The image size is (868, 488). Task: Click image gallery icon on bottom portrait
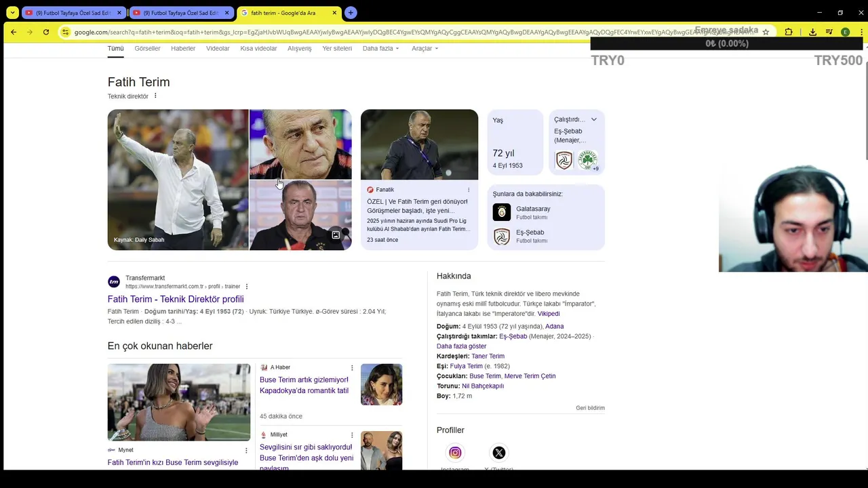pos(336,235)
